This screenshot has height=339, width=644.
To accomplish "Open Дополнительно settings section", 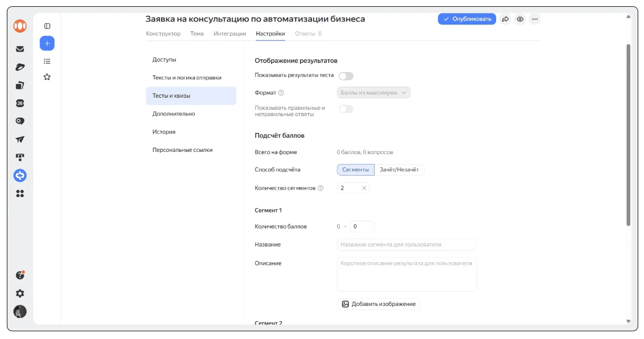I will click(191, 114).
